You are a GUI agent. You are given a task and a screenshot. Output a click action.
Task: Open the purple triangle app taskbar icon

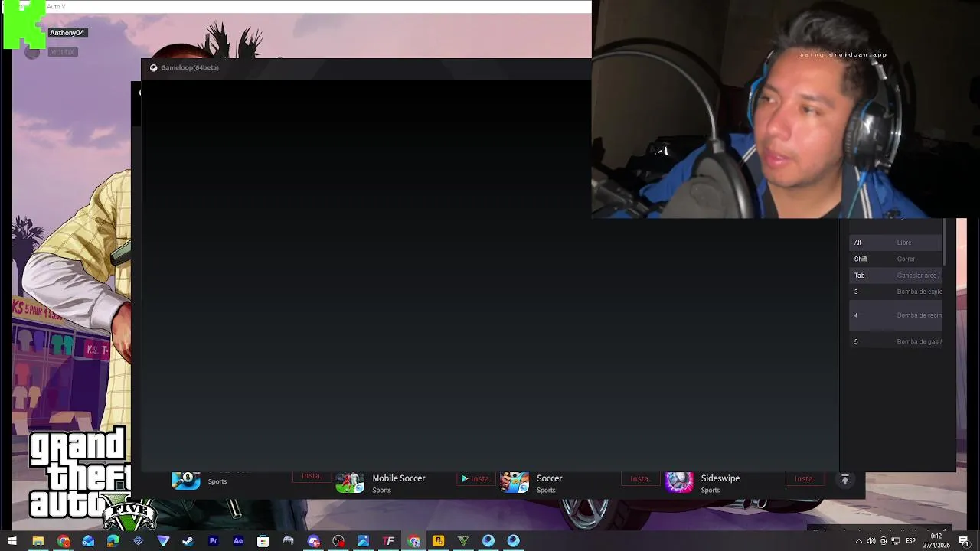tap(163, 541)
